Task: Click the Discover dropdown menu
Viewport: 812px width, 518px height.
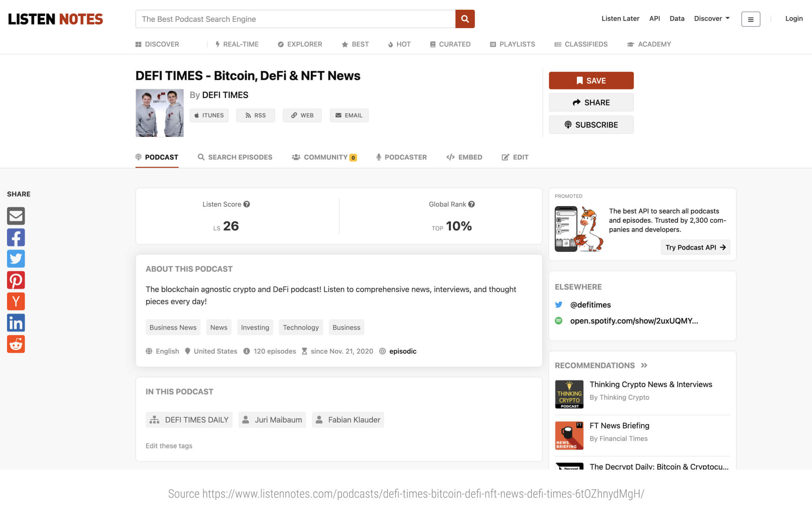Action: [711, 18]
